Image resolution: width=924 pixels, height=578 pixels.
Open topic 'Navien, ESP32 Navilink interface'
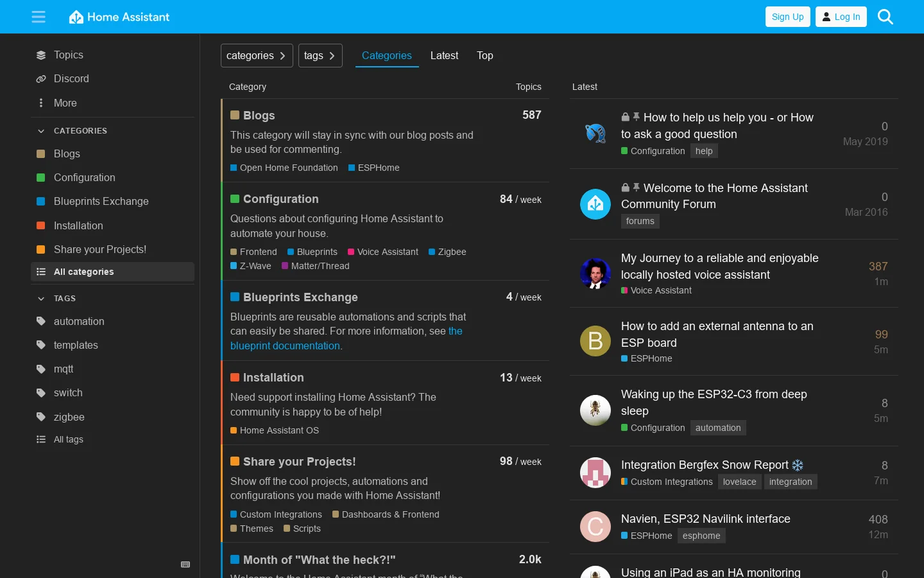706,519
